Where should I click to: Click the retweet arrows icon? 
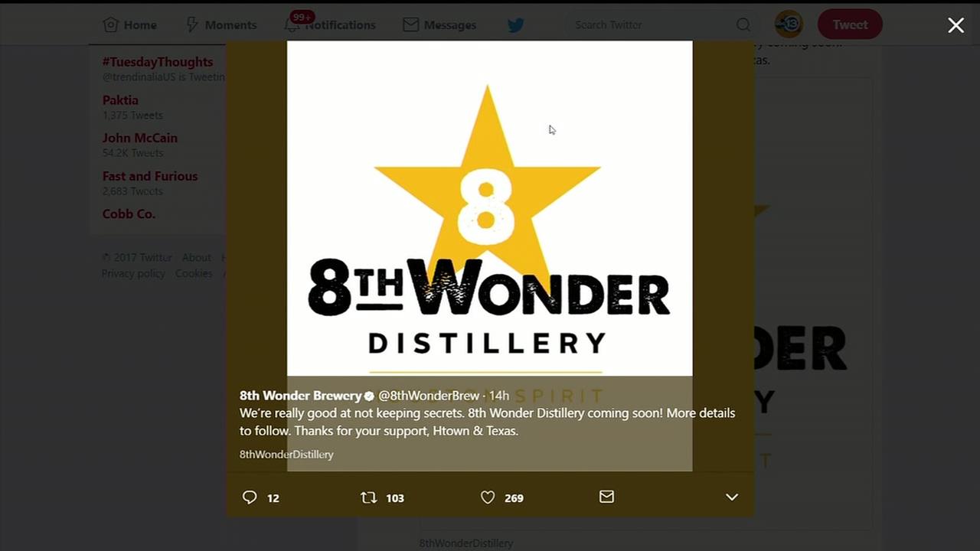[369, 497]
